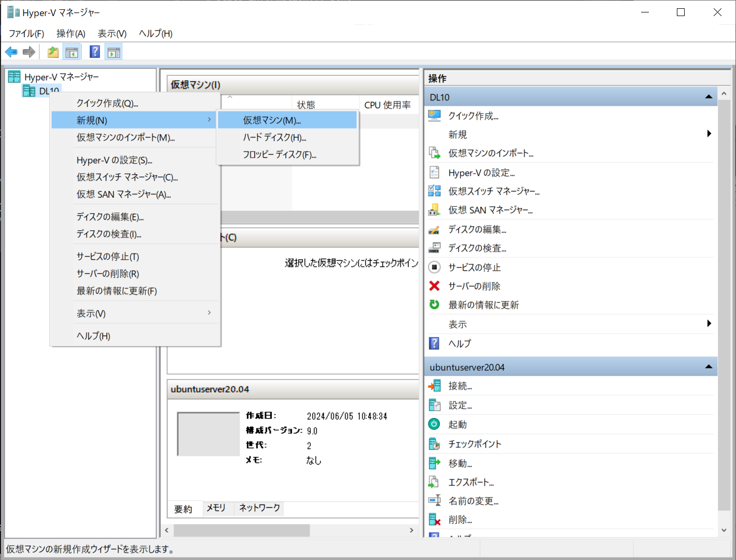This screenshot has width=736, height=560.
Task: Choose サービスの停止(T) in context menu
Action: tap(135, 257)
